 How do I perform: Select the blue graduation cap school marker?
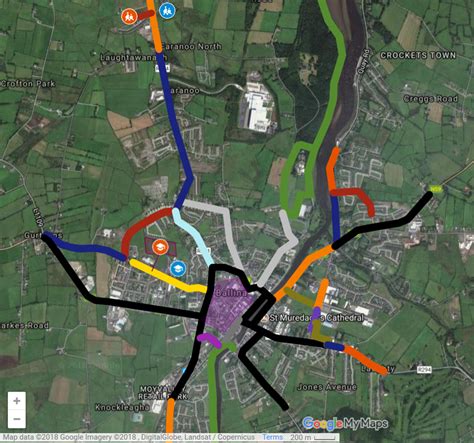pos(178,268)
